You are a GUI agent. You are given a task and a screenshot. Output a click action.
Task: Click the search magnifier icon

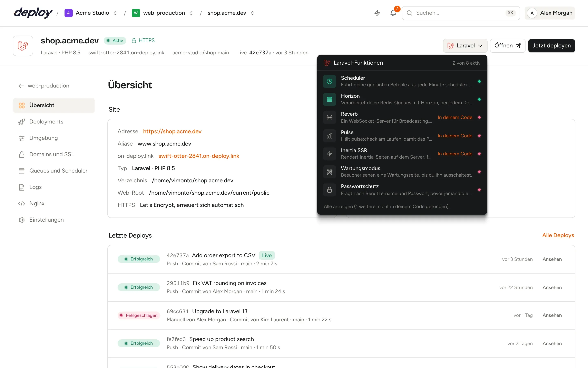click(x=409, y=13)
